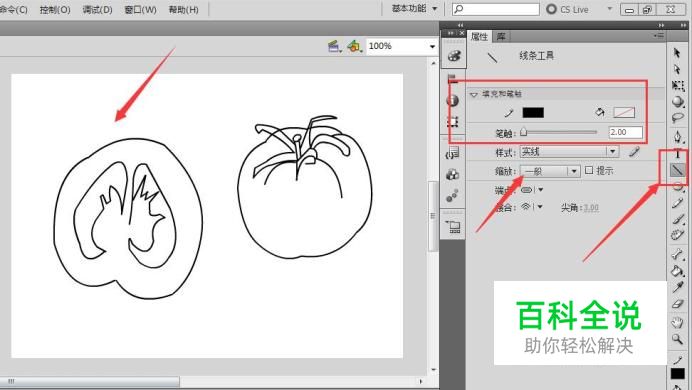Viewport: 692px width, 390px height.
Task: Click the no-fill color swatch in Properties
Action: tap(624, 112)
